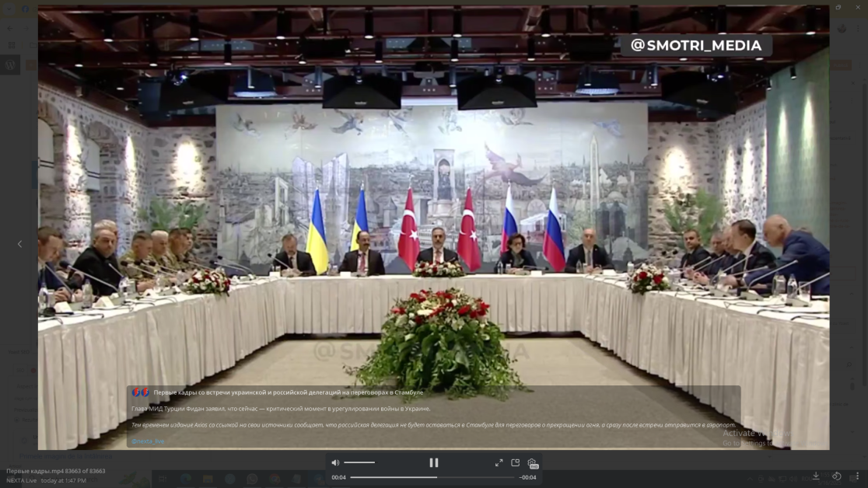Pause the playing video
Viewport: 868px width, 488px height.
tap(434, 462)
